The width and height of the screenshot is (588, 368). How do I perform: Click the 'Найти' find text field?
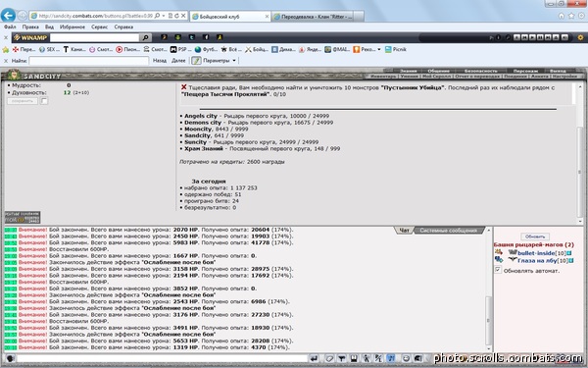[x=89, y=61]
